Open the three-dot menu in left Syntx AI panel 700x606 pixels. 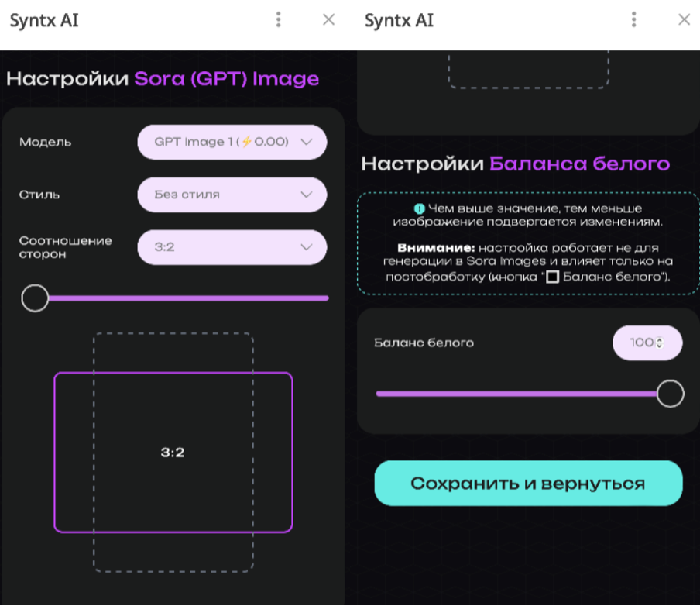coord(279,20)
